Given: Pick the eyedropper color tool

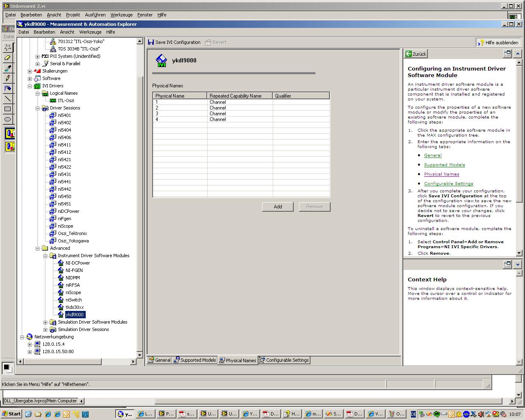Looking at the screenshot, I should (7, 68).
